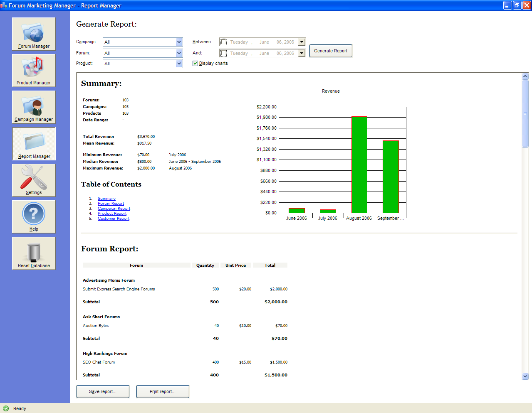Screen dimensions: 532x413
Task: Click the Save report button
Action: coord(103,391)
